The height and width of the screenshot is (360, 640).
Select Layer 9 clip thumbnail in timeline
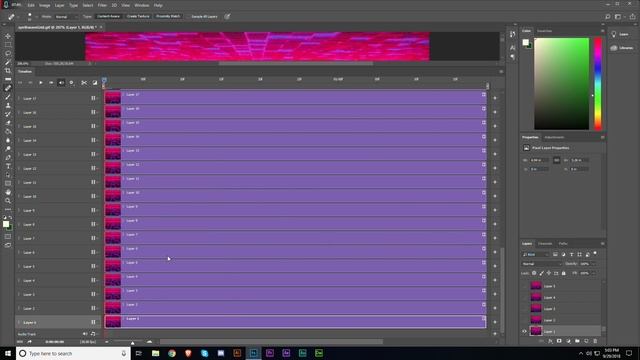pyautogui.click(x=113, y=210)
